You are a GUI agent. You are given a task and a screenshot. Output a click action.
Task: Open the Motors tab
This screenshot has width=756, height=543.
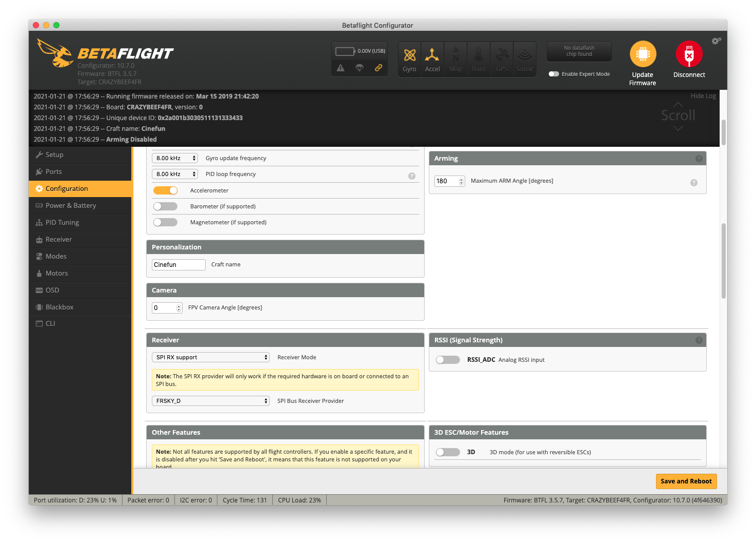pos(81,273)
